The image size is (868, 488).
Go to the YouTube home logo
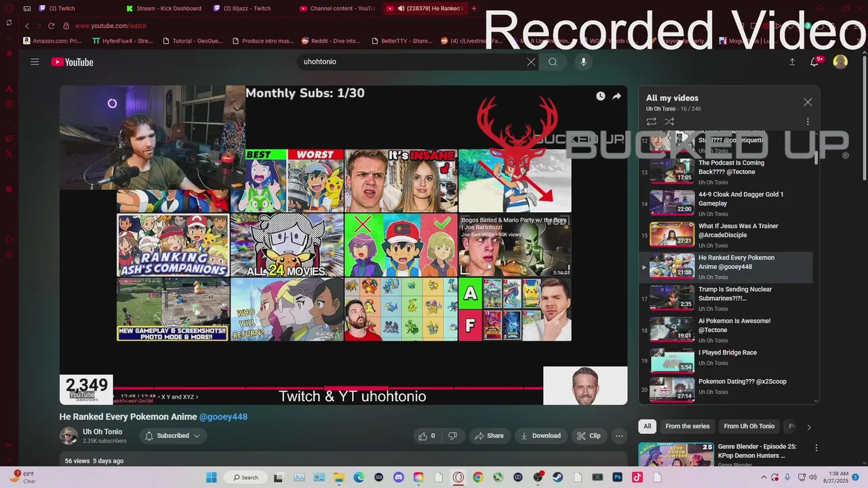tap(72, 62)
